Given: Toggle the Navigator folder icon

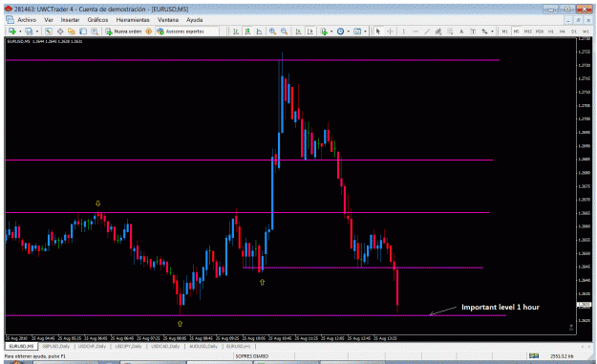Looking at the screenshot, I should [x=72, y=32].
